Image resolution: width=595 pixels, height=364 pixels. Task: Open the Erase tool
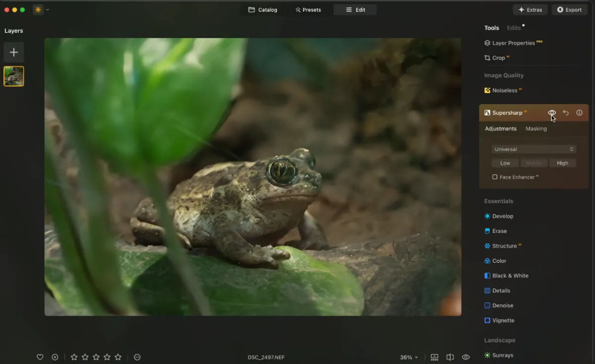[x=500, y=231]
